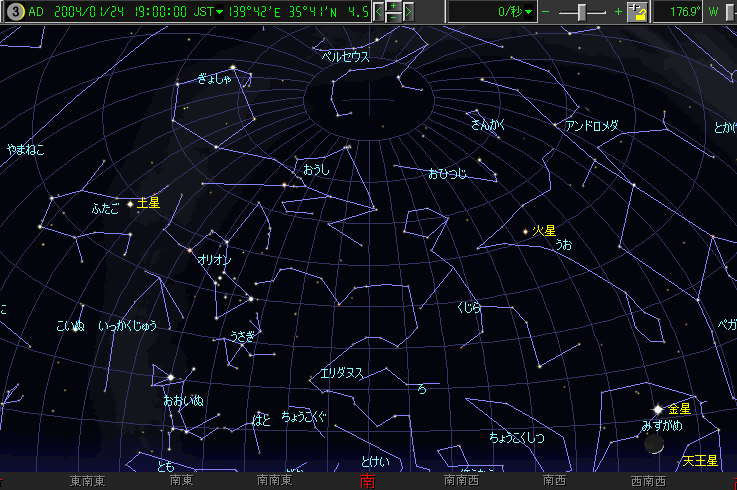Click the plus sign beside slider
737x490 pixels.
(618, 12)
